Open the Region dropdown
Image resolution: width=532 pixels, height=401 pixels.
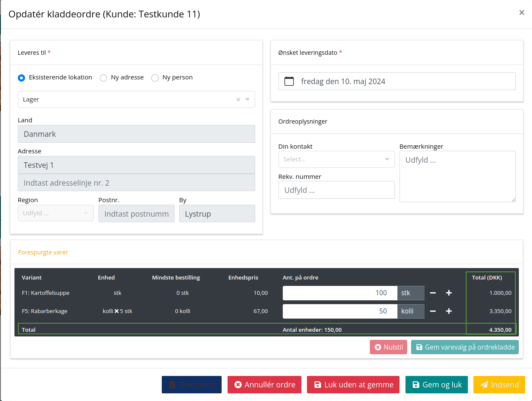56,213
